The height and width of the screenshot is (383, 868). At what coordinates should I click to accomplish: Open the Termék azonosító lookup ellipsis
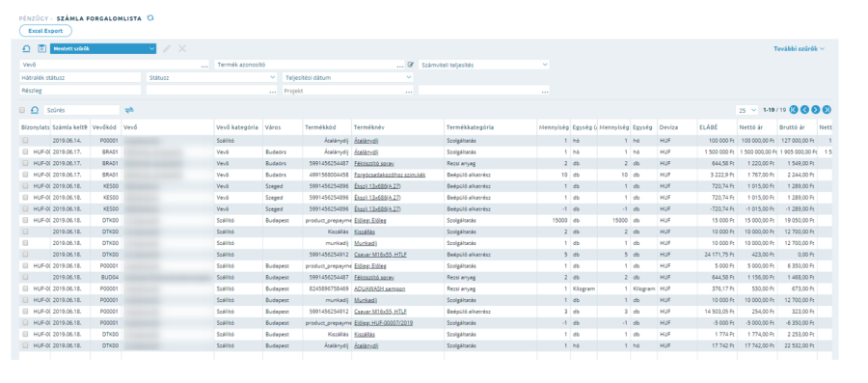tap(399, 66)
